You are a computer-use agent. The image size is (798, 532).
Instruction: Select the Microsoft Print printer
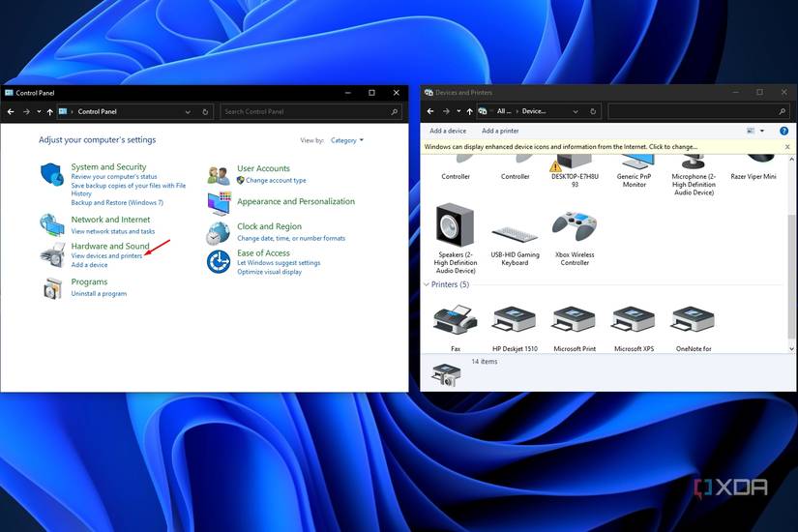pyautogui.click(x=575, y=328)
